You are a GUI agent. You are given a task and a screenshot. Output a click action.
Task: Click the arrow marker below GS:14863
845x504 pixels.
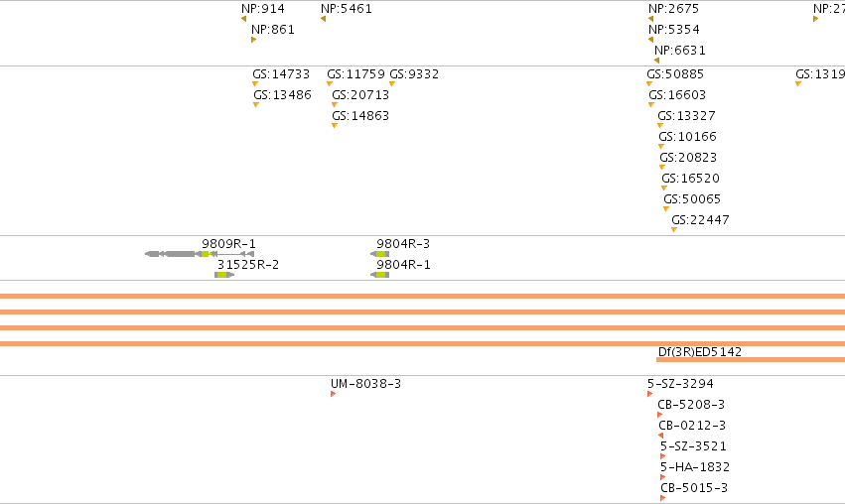[334, 126]
